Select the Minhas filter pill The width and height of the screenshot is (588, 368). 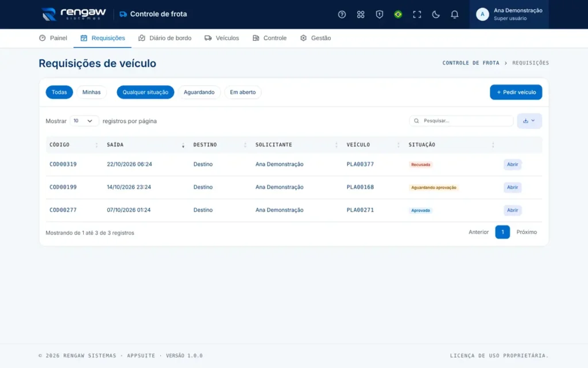(x=91, y=92)
